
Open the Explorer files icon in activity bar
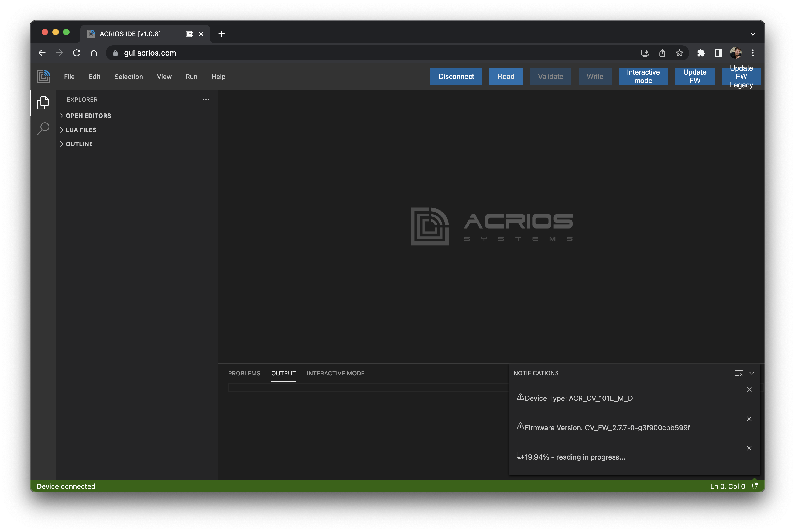pyautogui.click(x=43, y=103)
